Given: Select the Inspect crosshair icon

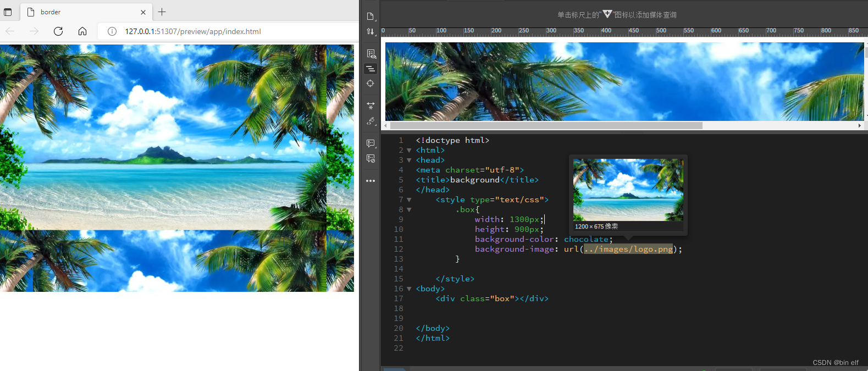Looking at the screenshot, I should (x=371, y=84).
